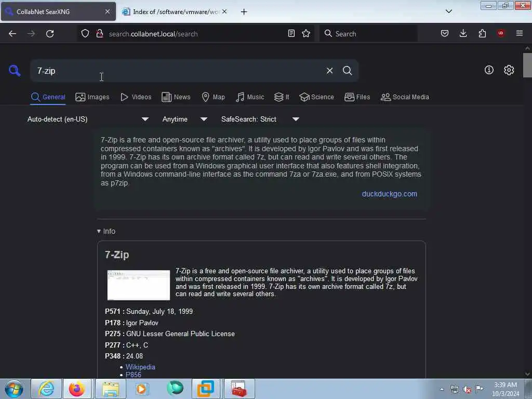Open the SearXNG about info icon
This screenshot has width=532, height=399.
tap(489, 70)
